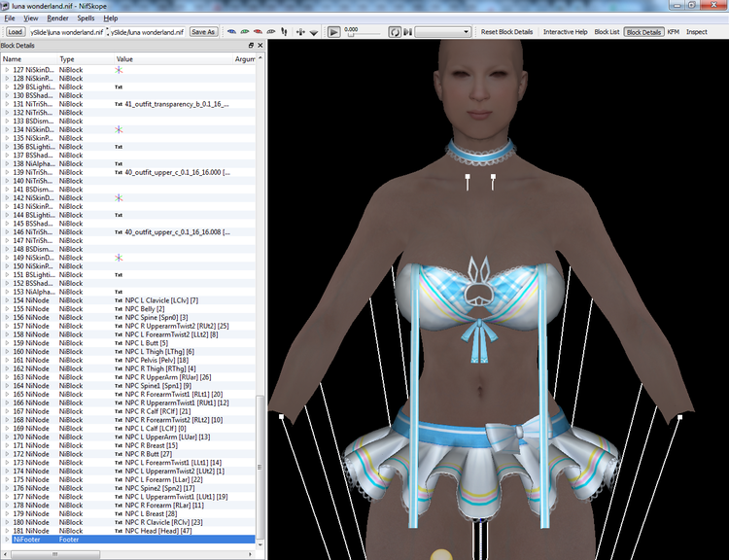Play the animation

click(x=333, y=32)
